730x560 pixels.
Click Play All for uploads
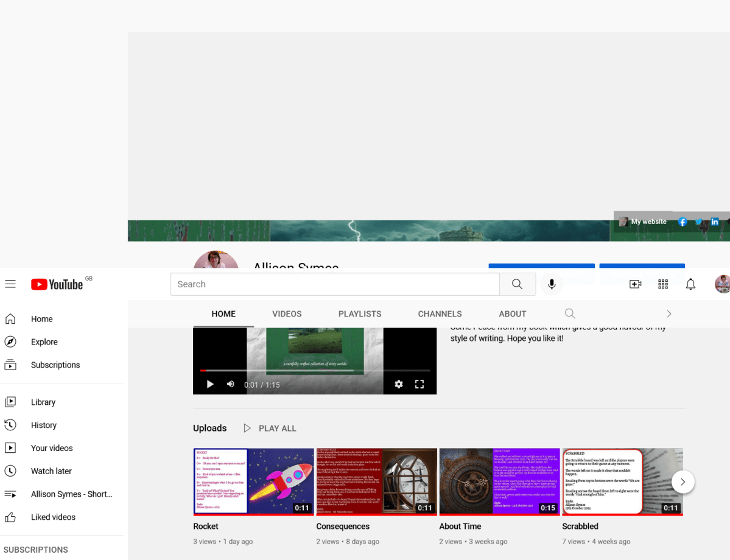(x=270, y=429)
